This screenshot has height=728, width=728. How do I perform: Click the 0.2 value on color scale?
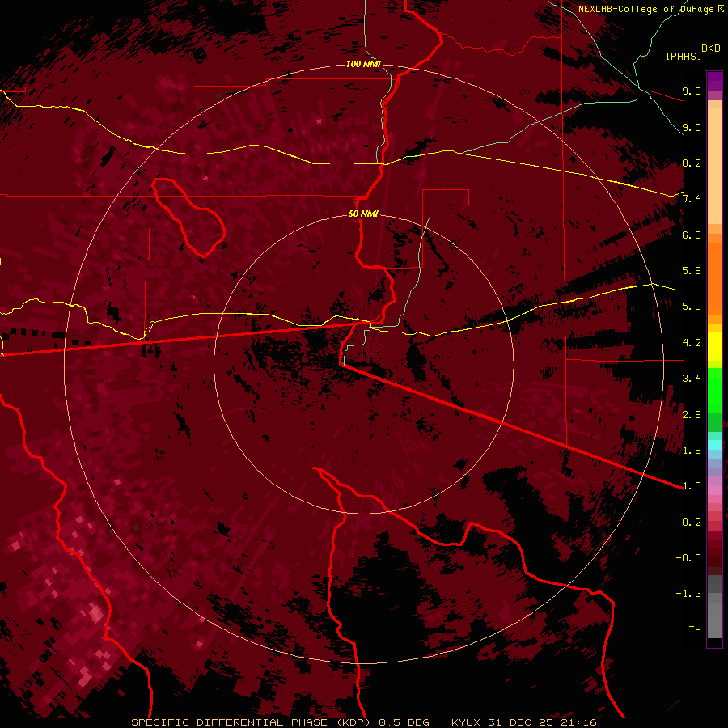[x=692, y=523]
